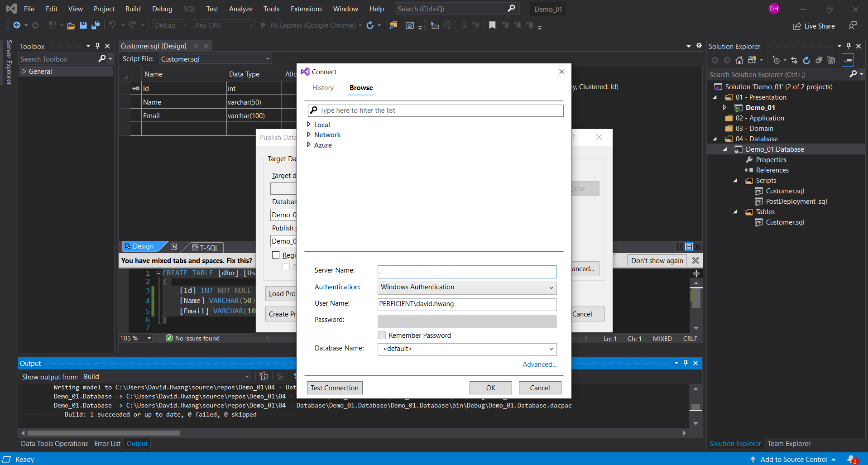The height and width of the screenshot is (465, 868).
Task: Click the Navigate Backward arrow icon
Action: (16, 25)
